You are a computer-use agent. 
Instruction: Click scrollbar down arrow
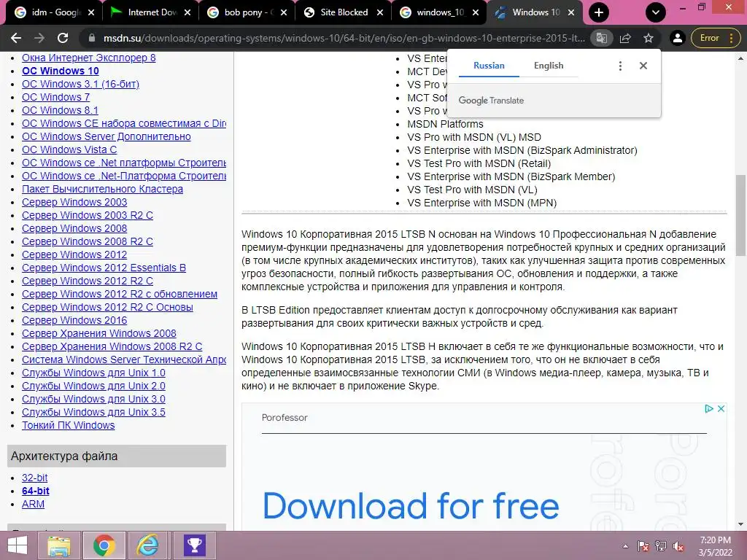(740, 524)
